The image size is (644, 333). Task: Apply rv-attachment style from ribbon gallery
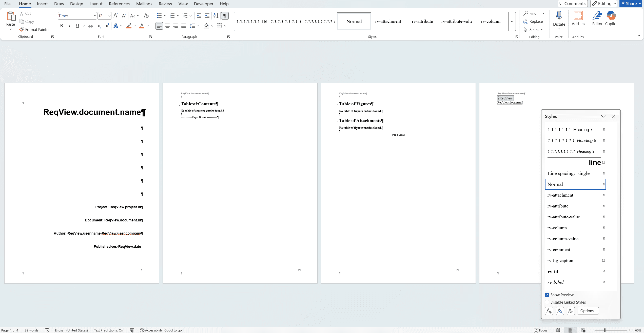(388, 21)
